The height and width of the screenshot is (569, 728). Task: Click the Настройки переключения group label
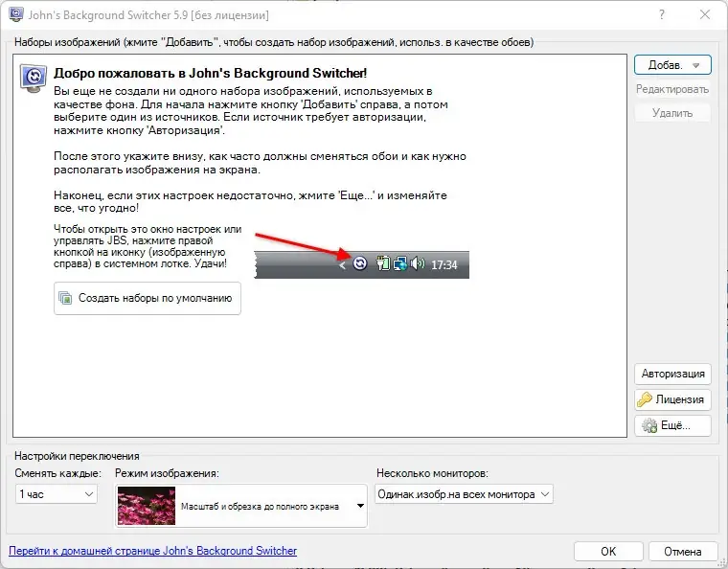click(77, 456)
